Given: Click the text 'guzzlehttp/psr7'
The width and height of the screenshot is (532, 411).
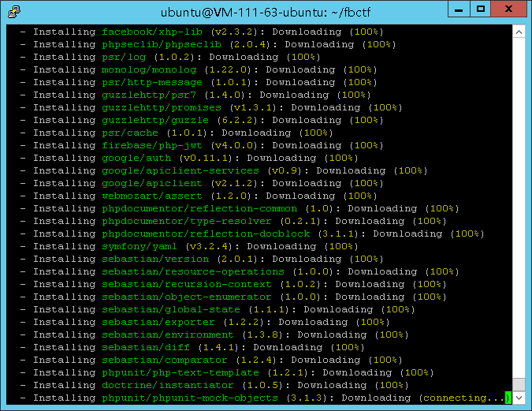Looking at the screenshot, I should 149,95.
